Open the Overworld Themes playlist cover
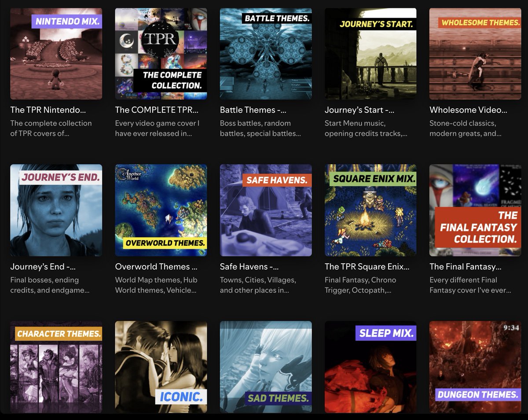Image resolution: width=528 pixels, height=420 pixels. click(161, 210)
